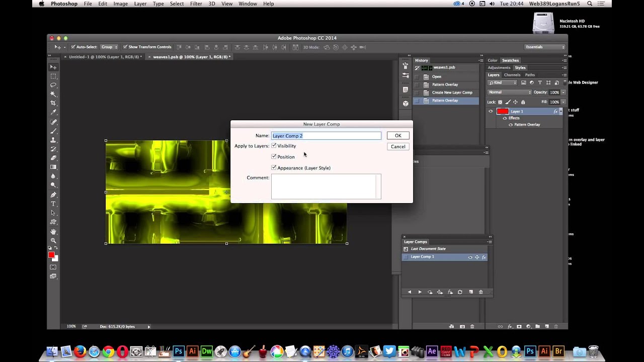Open the Layer menu
Screen dimensions: 644x362
(140, 4)
